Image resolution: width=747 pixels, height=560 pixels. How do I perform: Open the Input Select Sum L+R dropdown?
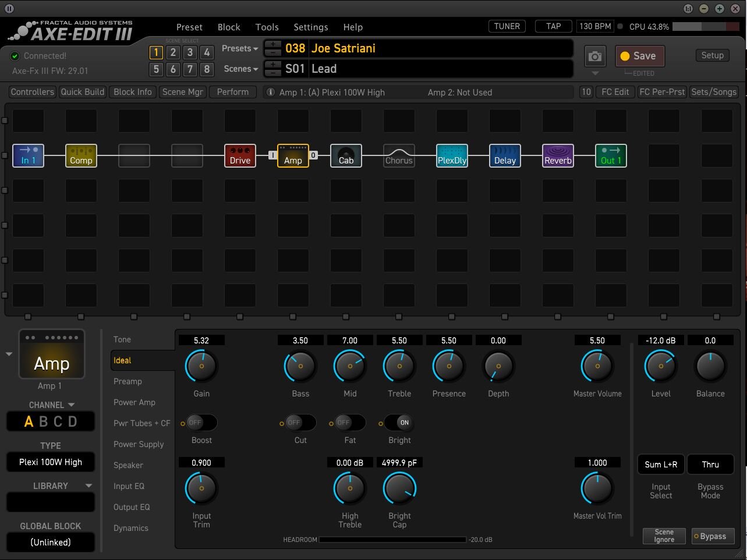[x=661, y=465]
